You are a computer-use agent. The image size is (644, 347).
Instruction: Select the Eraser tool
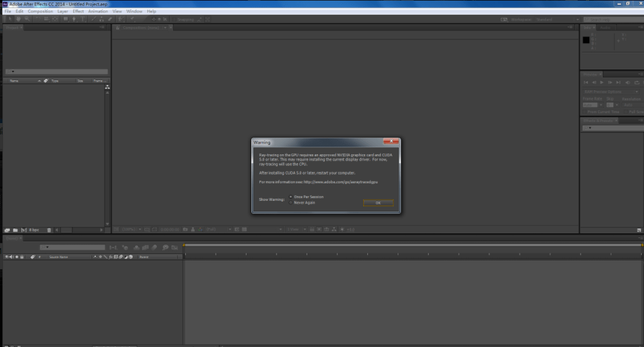pos(110,19)
